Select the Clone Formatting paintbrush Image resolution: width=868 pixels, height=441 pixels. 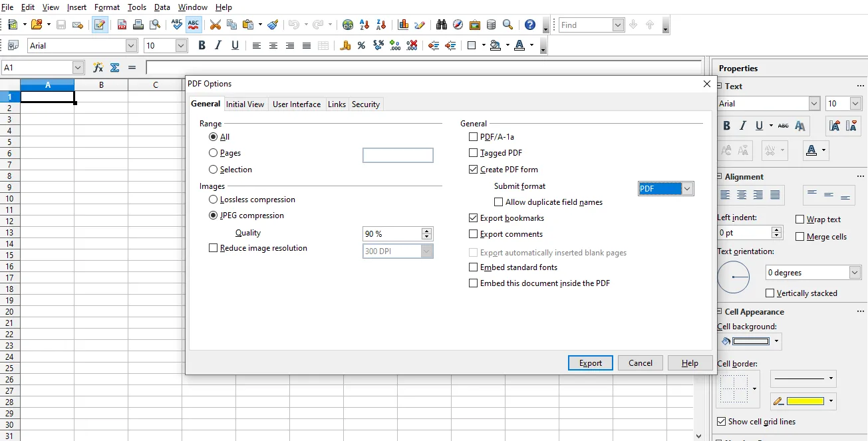coord(272,24)
